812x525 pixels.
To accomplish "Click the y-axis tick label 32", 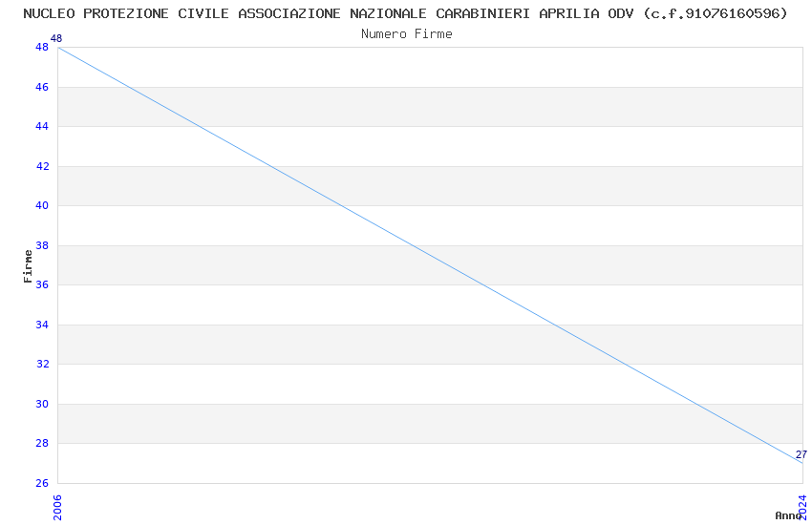I will click(x=42, y=365).
